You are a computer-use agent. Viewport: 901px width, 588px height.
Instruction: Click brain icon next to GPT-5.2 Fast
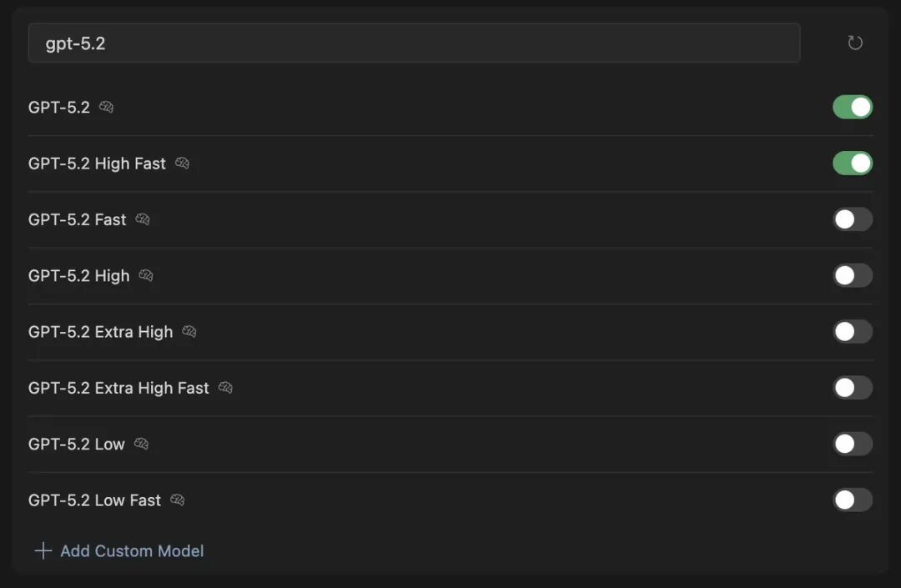(x=143, y=219)
